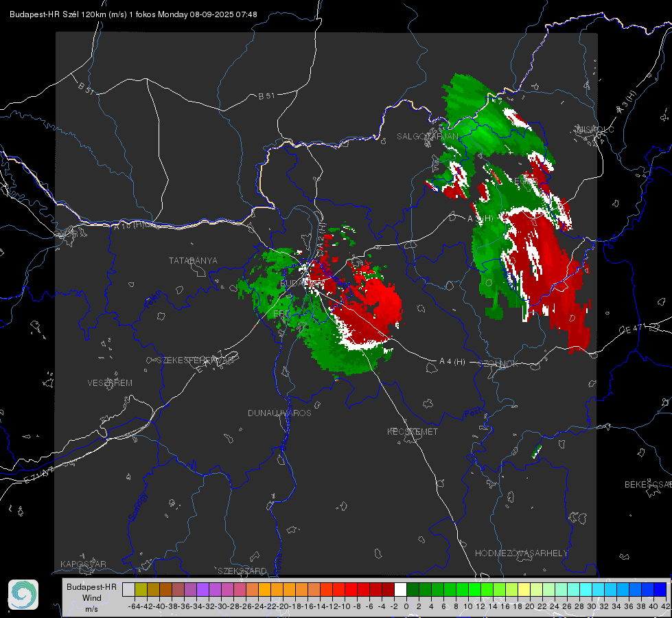The height and width of the screenshot is (618, 672).
Task: Choose the olive swatch between -64 and -42
Action: tap(141, 590)
